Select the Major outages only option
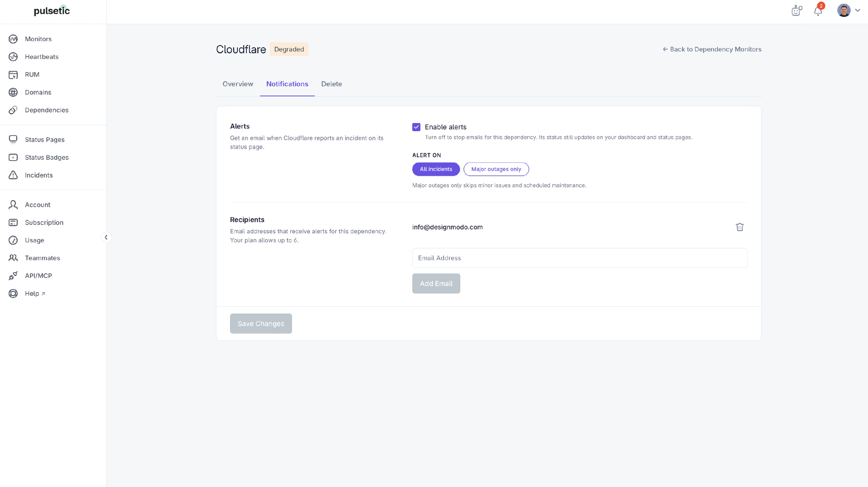 click(496, 169)
